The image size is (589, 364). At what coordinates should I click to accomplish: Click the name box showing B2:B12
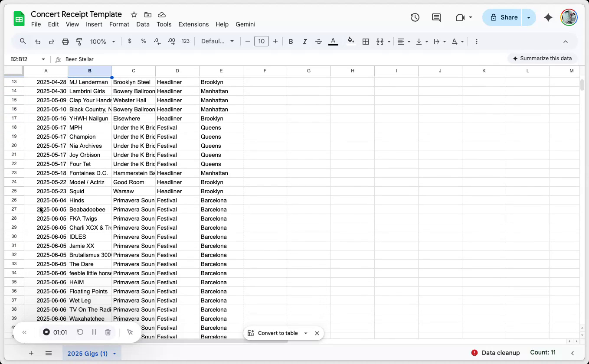coord(27,59)
